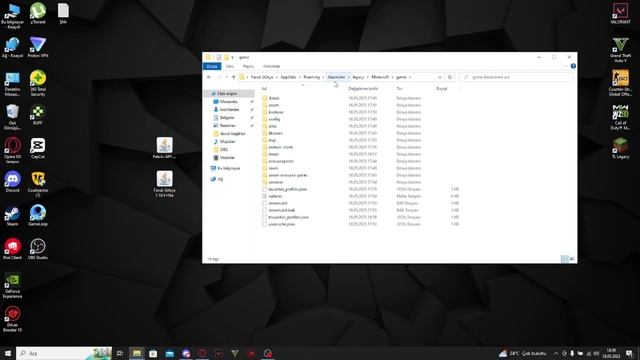Launch Steam from the desktop
640x360 pixels.
tap(12, 215)
